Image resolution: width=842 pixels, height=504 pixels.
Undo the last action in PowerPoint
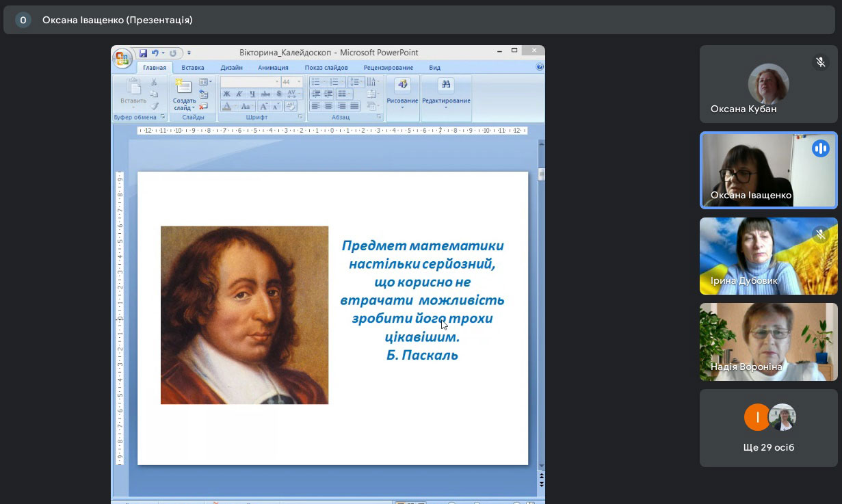155,53
